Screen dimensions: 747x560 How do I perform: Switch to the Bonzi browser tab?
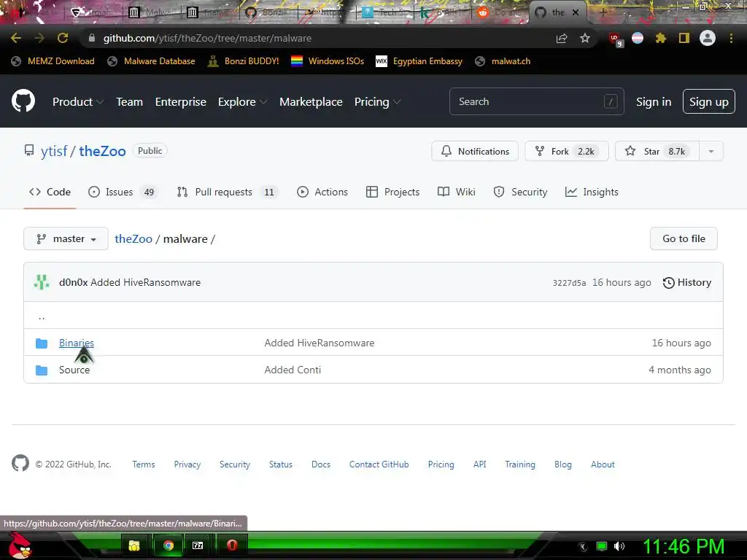pos(267,12)
